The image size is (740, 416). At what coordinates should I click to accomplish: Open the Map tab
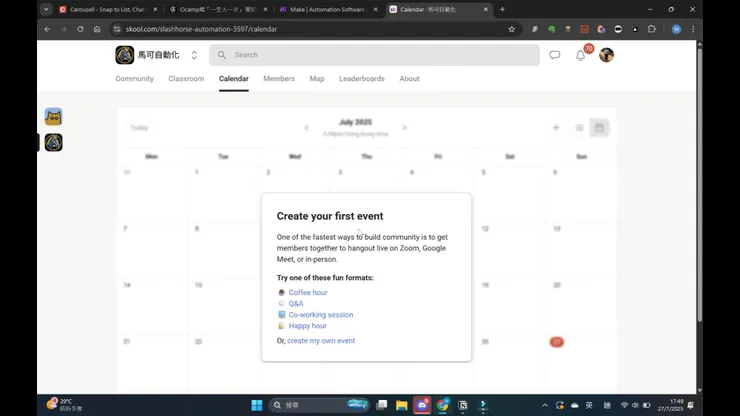point(317,78)
